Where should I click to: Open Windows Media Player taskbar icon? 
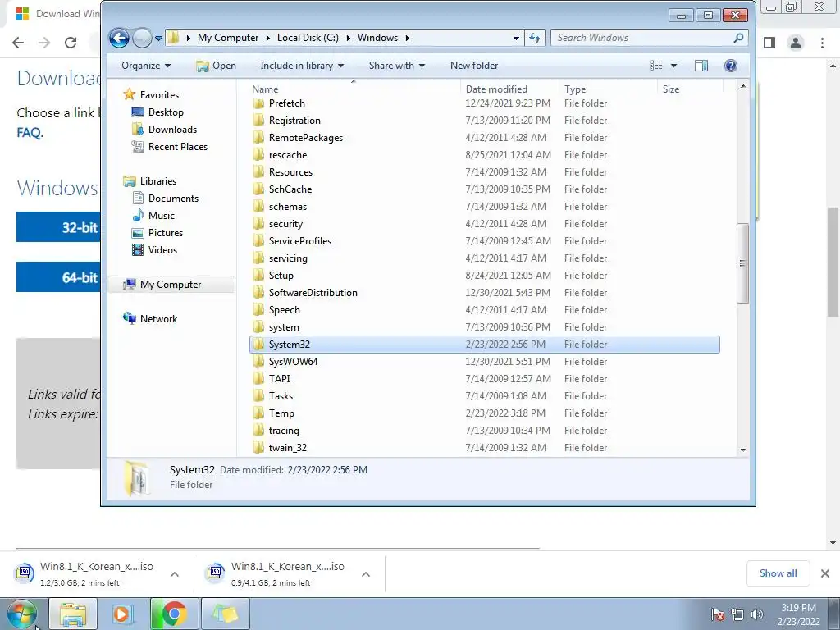(121, 614)
